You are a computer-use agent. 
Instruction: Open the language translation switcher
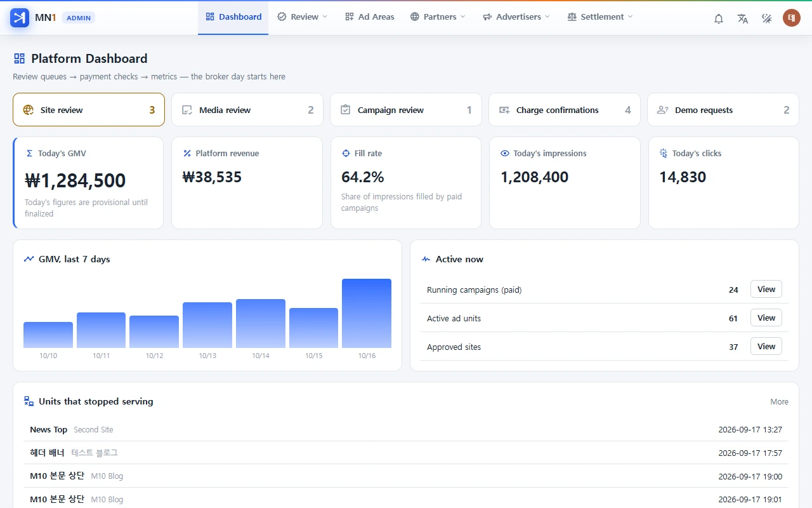[x=743, y=18]
